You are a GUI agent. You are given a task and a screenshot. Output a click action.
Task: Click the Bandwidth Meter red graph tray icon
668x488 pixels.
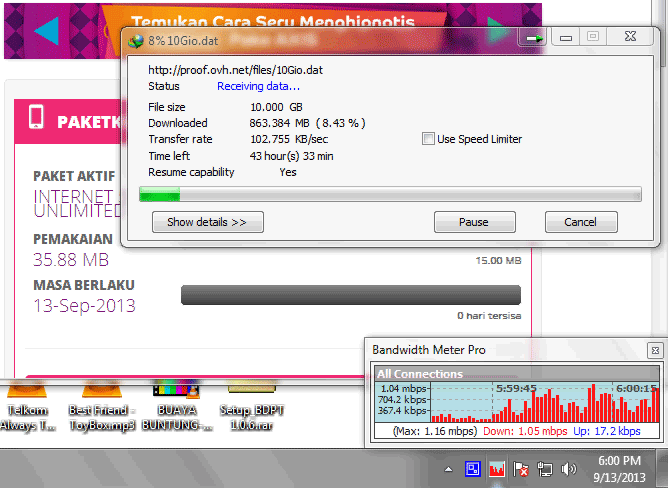pos(497,469)
